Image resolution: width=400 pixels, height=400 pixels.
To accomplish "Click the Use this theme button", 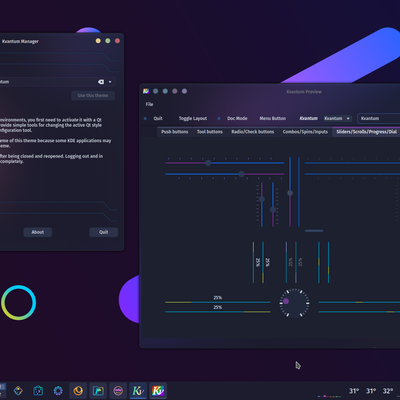I will pyautogui.click(x=93, y=95).
